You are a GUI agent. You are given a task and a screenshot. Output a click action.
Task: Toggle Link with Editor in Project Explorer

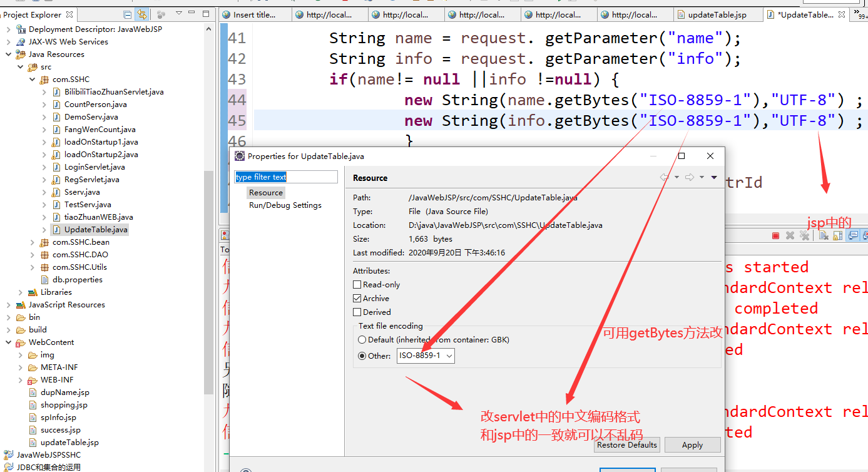click(142, 14)
